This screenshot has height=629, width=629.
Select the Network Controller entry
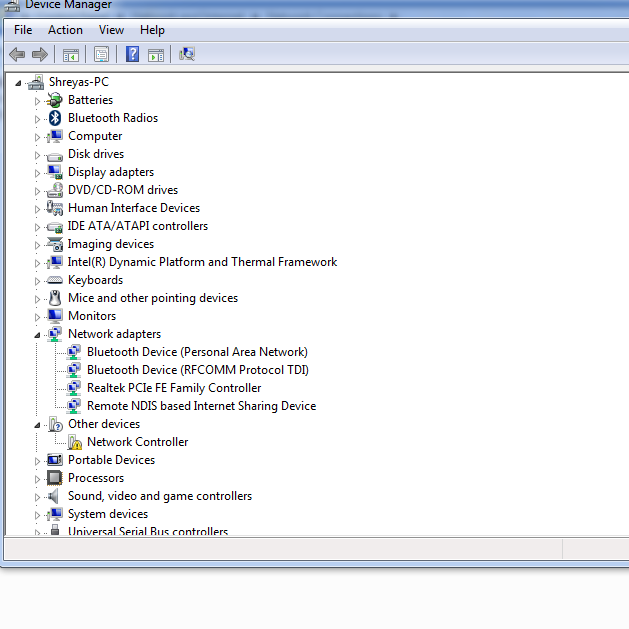137,442
